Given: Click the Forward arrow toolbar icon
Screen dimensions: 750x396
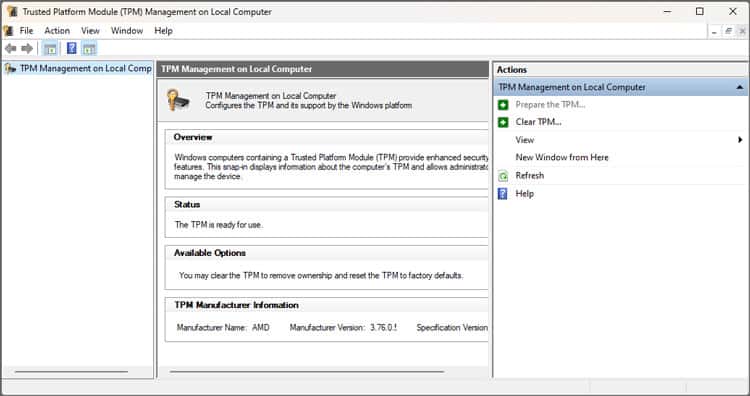Looking at the screenshot, I should 27,48.
